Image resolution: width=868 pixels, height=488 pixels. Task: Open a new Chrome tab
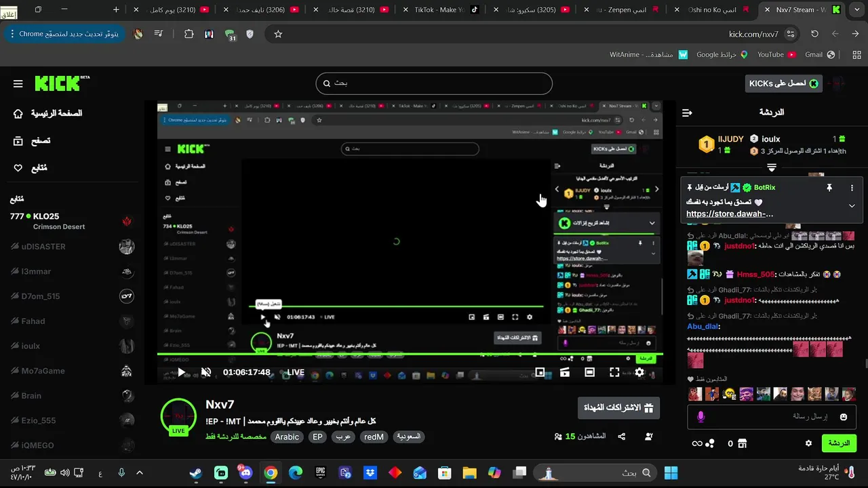116,9
